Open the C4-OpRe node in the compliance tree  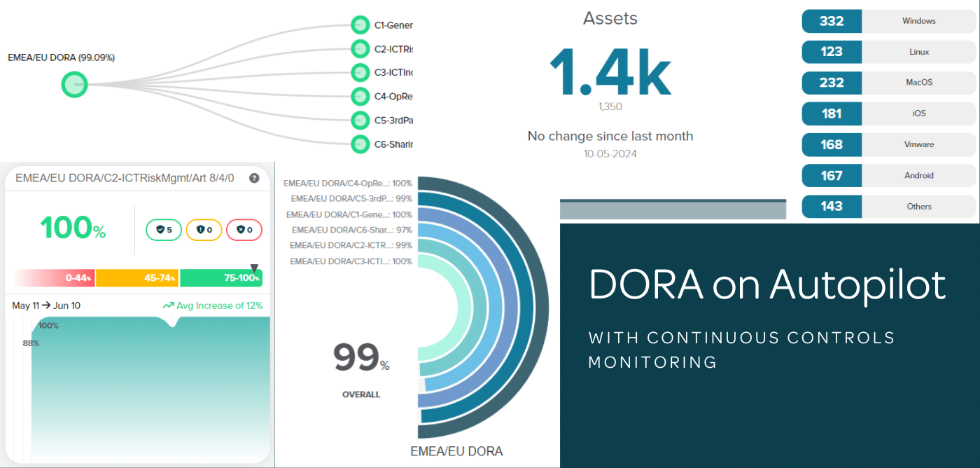click(360, 96)
